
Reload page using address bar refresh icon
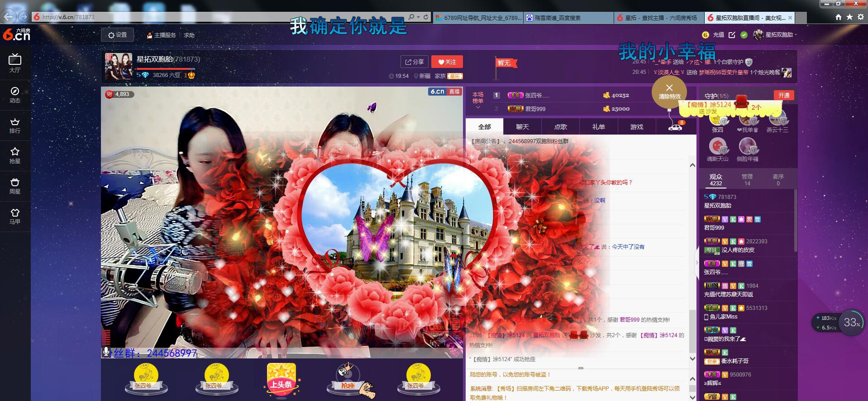(426, 17)
